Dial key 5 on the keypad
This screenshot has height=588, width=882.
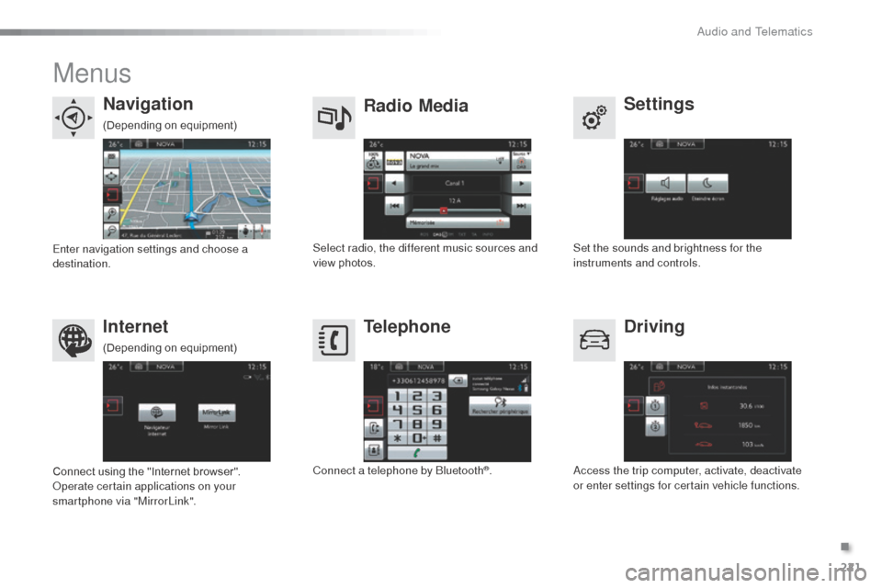(x=417, y=410)
